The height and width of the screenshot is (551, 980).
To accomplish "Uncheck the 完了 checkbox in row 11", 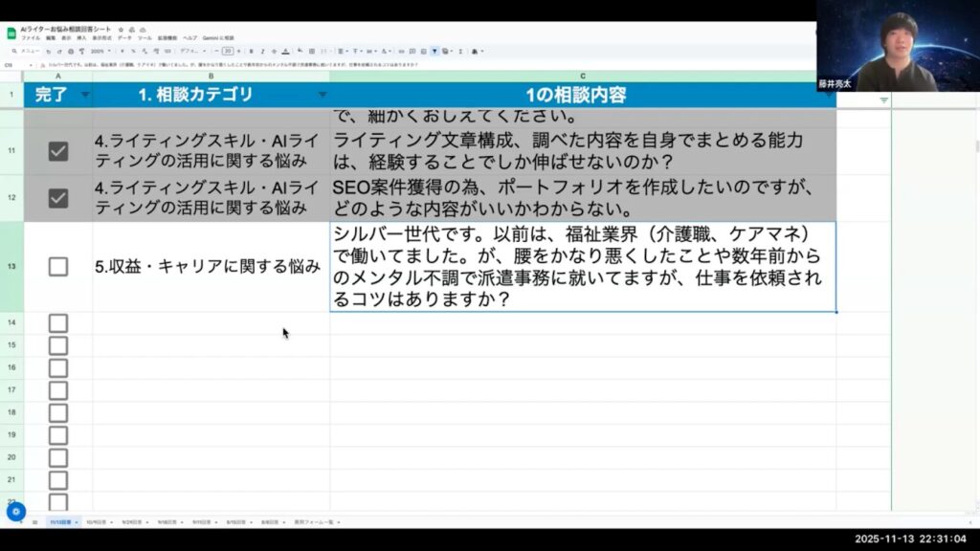I will (58, 151).
